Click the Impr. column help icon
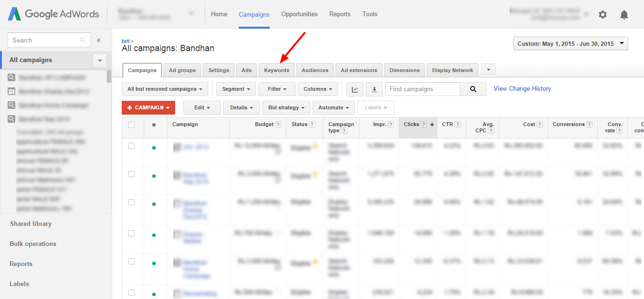 coord(391,125)
